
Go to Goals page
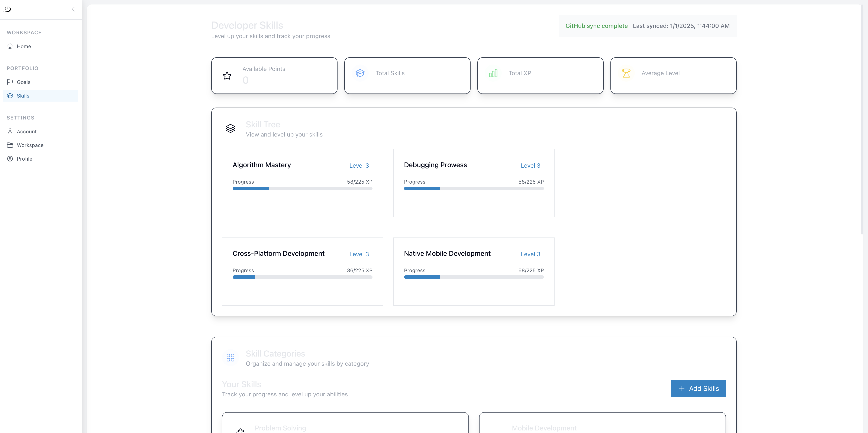point(41,82)
